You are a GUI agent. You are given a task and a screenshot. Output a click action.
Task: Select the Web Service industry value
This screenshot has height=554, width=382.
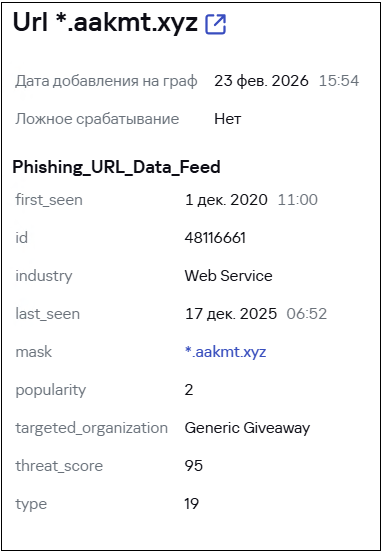(x=229, y=276)
